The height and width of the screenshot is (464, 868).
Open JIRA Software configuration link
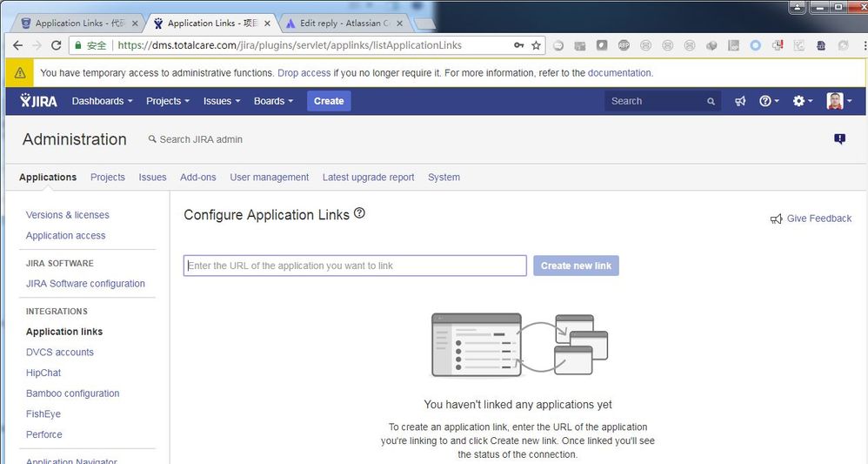[x=85, y=284]
